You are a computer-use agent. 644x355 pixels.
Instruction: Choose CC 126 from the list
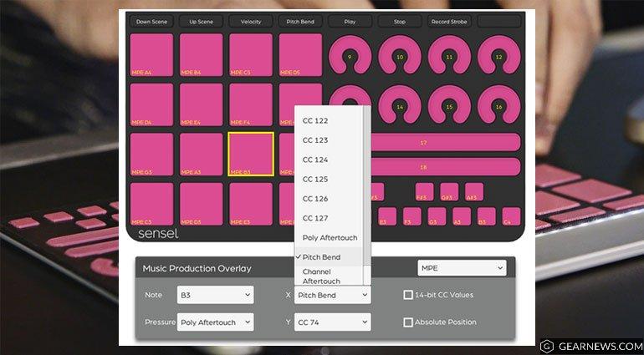[329, 199]
